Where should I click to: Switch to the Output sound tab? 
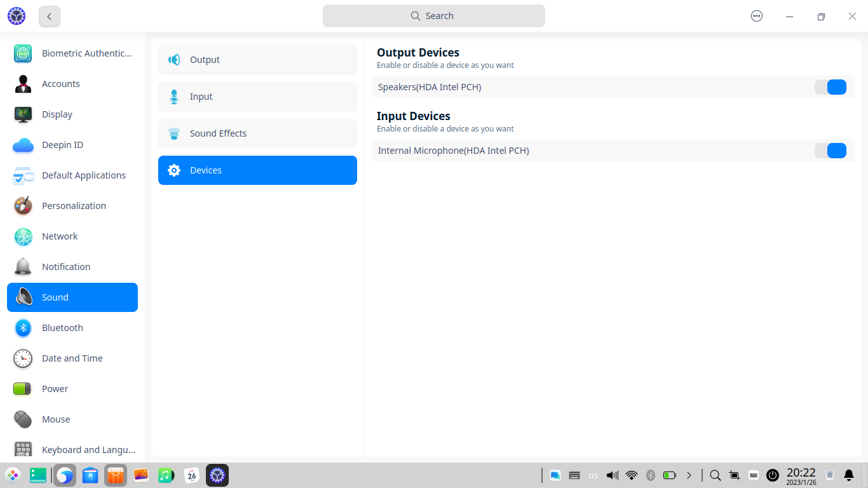click(x=257, y=60)
